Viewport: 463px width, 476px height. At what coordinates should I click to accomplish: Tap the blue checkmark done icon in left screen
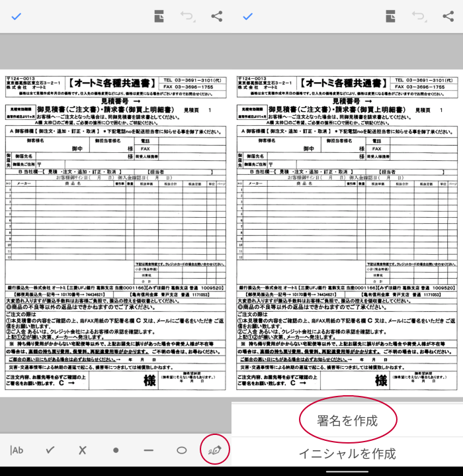[x=16, y=17]
